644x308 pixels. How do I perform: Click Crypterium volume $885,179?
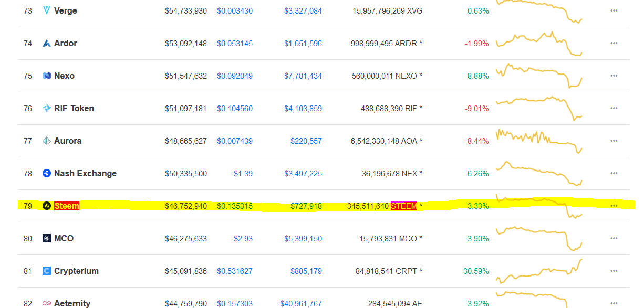[306, 271]
